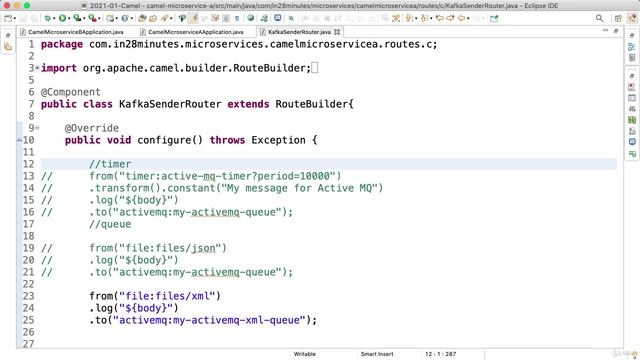Screen dimensions: 640x360
Task: Open the Next Annotation dropdown arrow
Action: click(x=416, y=18)
